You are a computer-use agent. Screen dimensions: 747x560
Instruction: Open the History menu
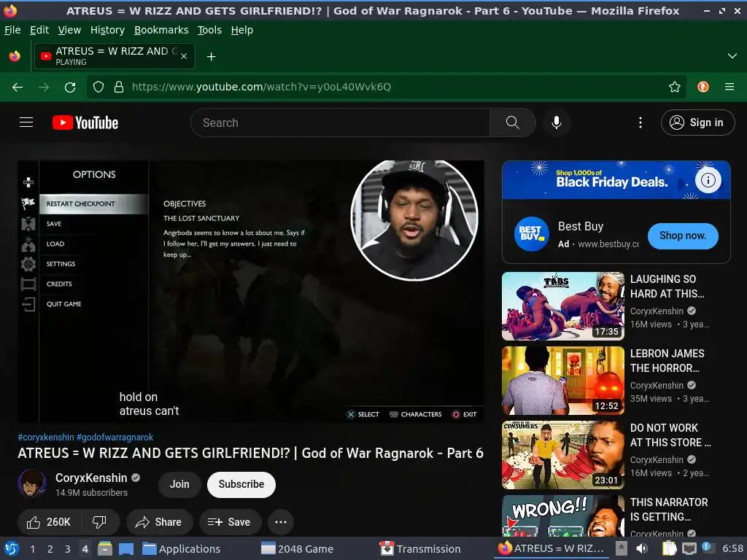click(x=107, y=30)
